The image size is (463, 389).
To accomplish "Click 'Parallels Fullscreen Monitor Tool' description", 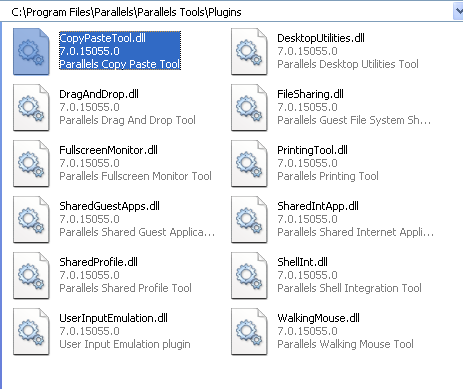I will click(x=135, y=176).
